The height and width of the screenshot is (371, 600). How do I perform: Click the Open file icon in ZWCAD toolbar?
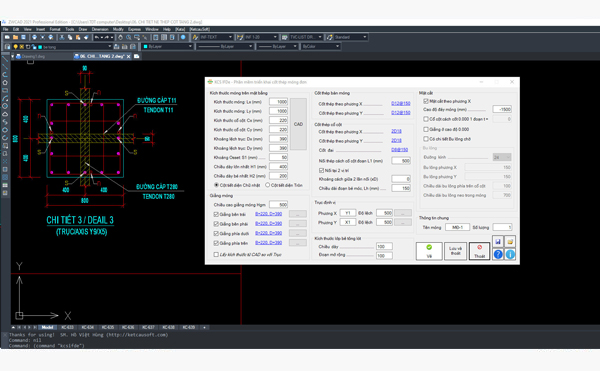click(15, 37)
